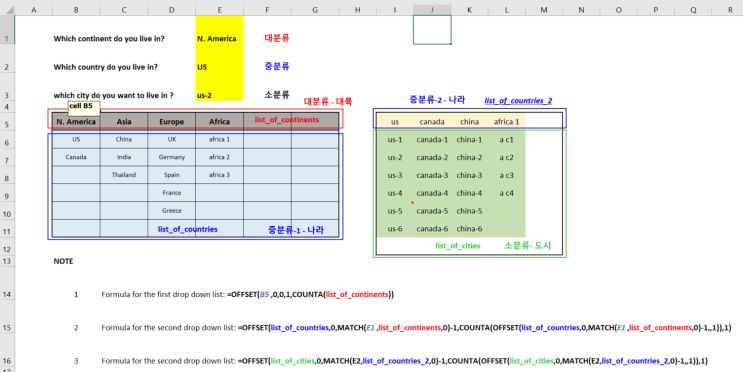Click the china-6 cell
The height and width of the screenshot is (372, 743).
(x=469, y=229)
